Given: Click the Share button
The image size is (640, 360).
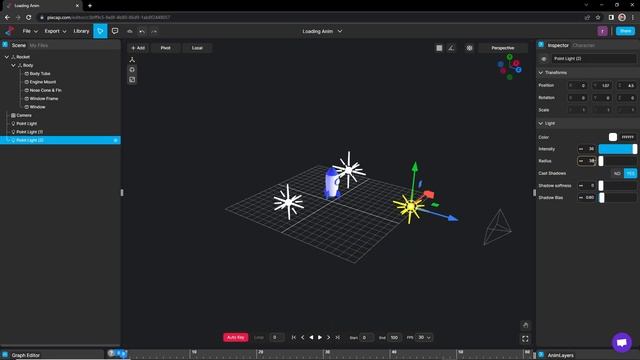Looking at the screenshot, I should tap(625, 31).
